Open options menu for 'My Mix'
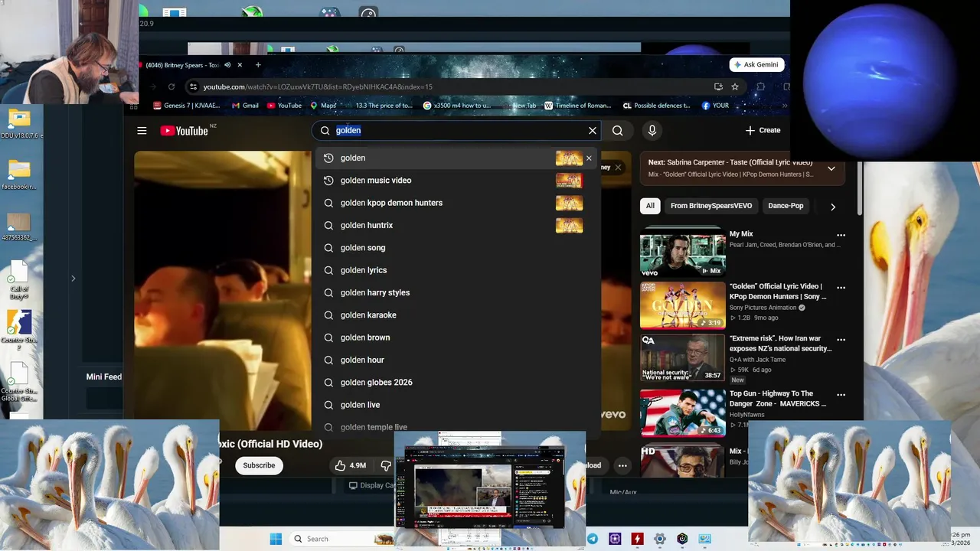The image size is (980, 551). point(841,236)
